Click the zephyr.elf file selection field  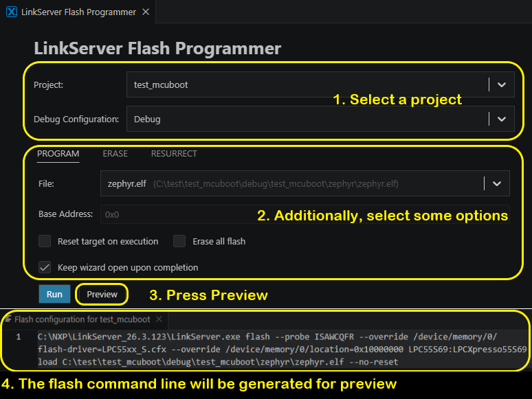pos(304,183)
